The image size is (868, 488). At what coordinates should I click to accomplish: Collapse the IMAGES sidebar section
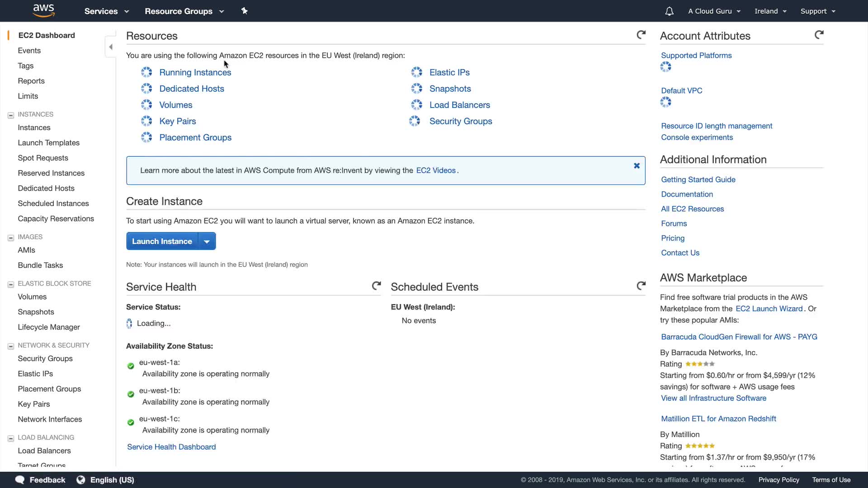point(11,238)
